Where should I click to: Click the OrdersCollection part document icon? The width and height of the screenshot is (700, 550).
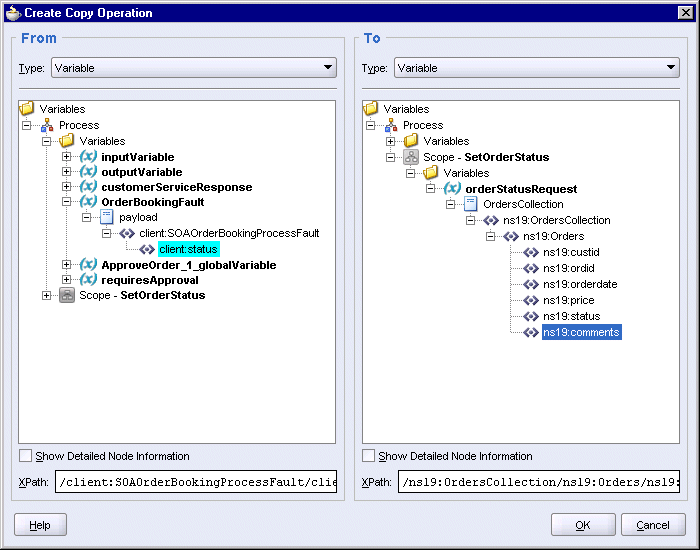pyautogui.click(x=471, y=204)
